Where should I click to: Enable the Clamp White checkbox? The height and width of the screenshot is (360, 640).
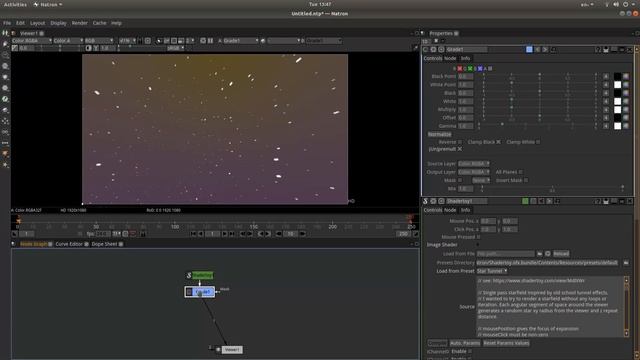coord(538,142)
